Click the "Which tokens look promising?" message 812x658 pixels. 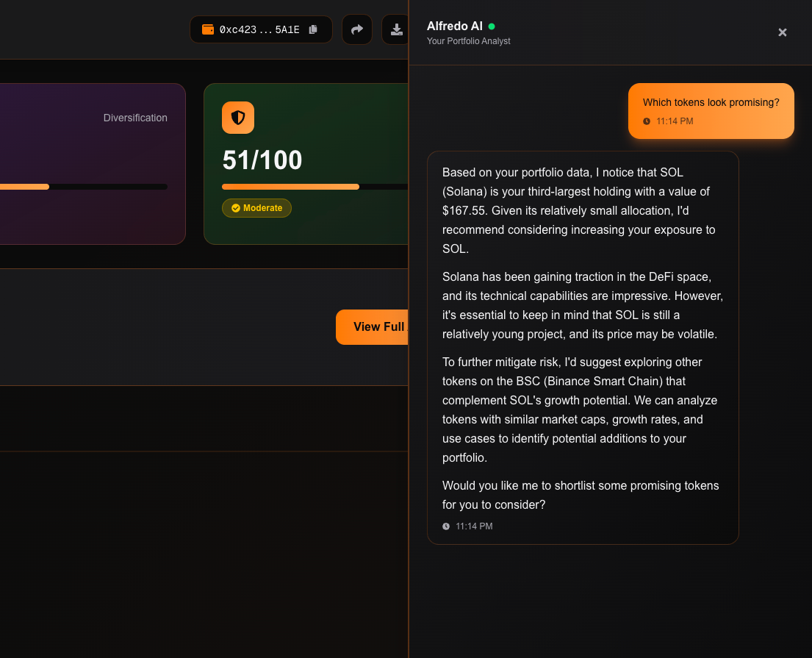coord(711,103)
